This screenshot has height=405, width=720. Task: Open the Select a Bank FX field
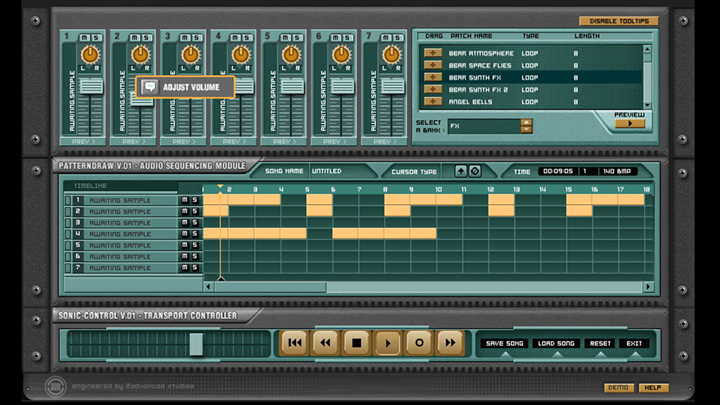484,126
